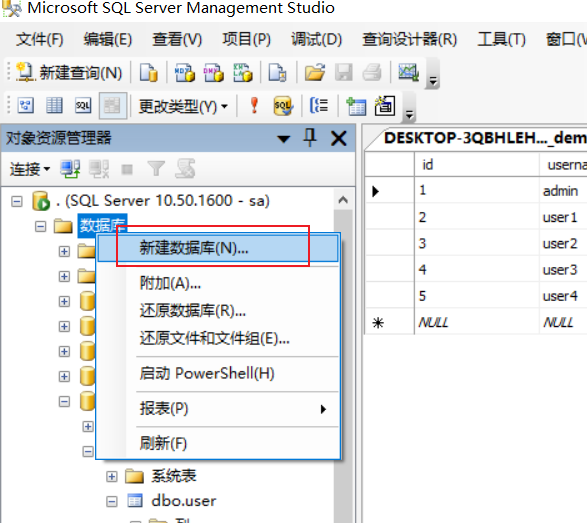Choose 附加(A)... from context menu

click(218, 283)
